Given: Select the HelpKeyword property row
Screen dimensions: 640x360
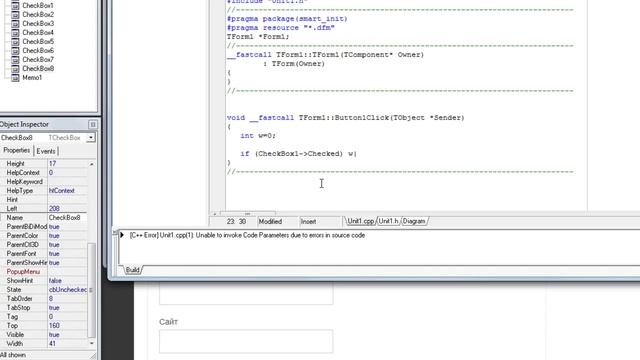Looking at the screenshot, I should pyautogui.click(x=44, y=182).
